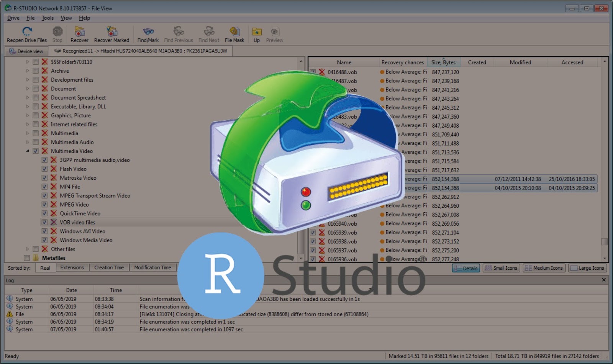613x364 pixels.
Task: Uncheck the MP4 File category
Action: [44, 187]
